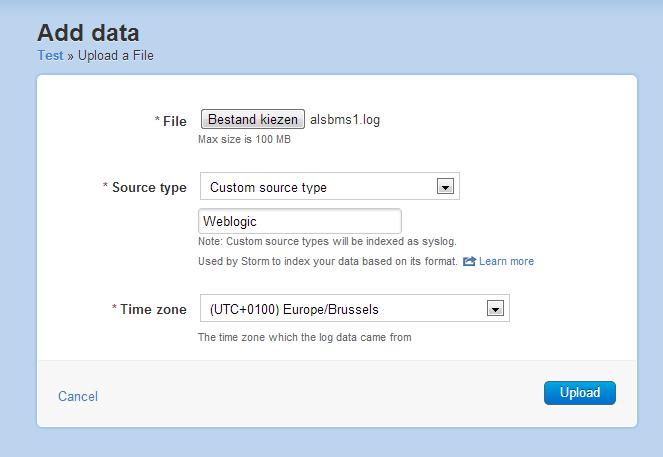Click the Time zone dropdown arrow

(x=493, y=309)
